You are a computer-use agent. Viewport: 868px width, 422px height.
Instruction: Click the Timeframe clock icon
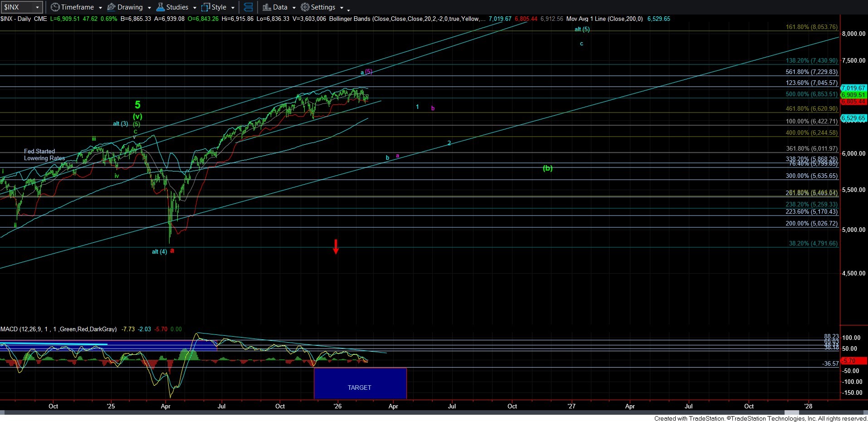55,7
